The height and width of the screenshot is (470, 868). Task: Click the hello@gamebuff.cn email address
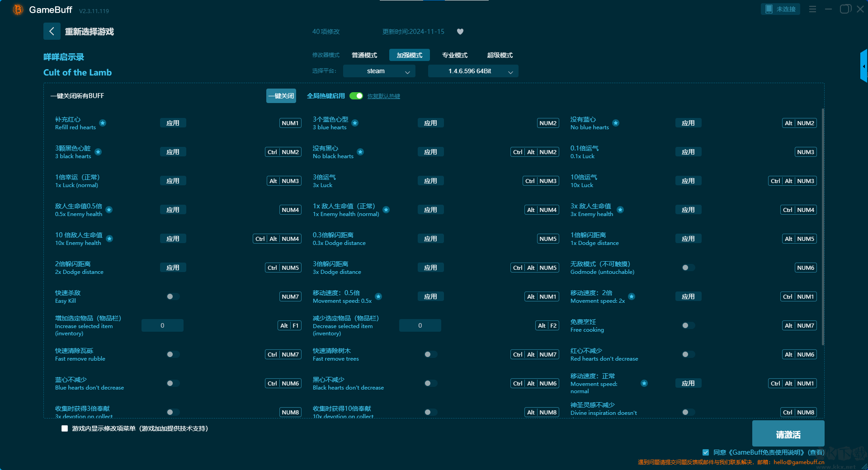tap(799, 462)
